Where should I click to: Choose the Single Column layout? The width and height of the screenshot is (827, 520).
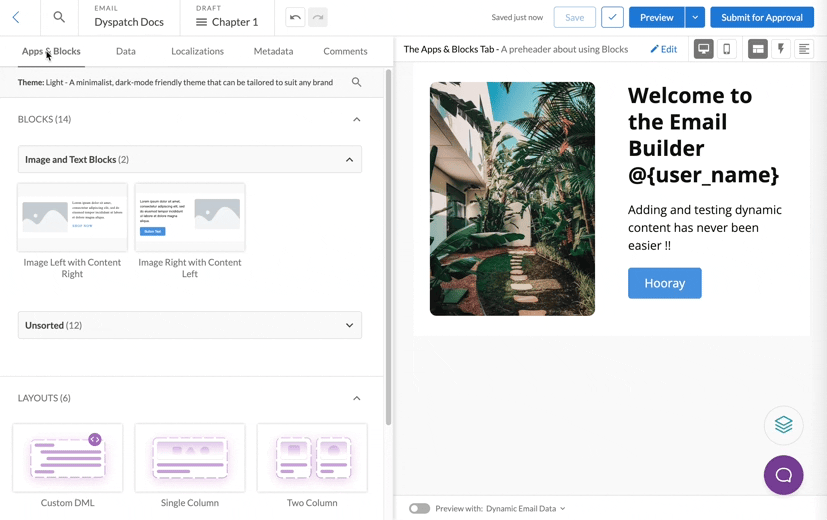190,458
